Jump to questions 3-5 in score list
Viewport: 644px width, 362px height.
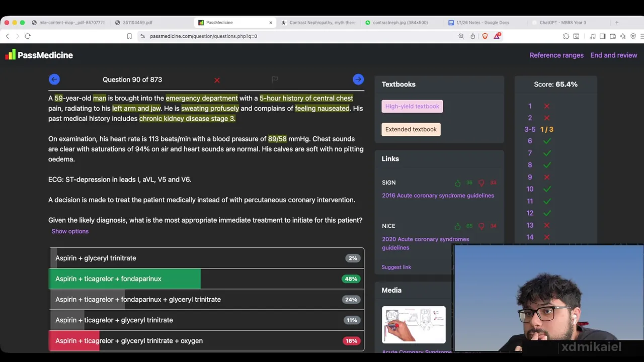530,129
